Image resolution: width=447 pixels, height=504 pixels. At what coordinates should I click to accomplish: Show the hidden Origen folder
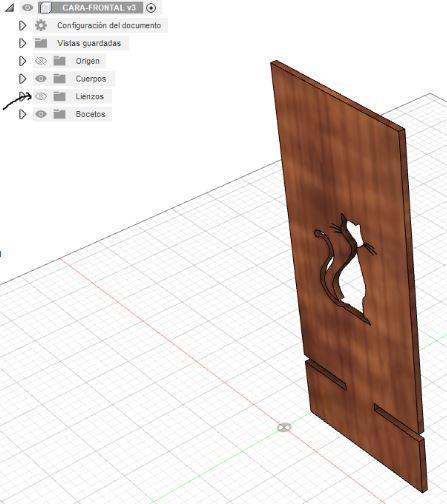41,61
